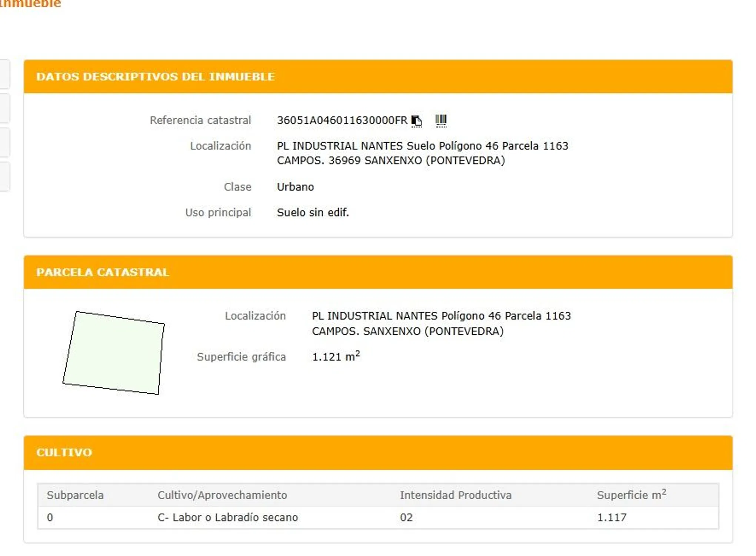The width and height of the screenshot is (756, 556).
Task: Click the third left sidebar button
Action: pyautogui.click(x=4, y=142)
